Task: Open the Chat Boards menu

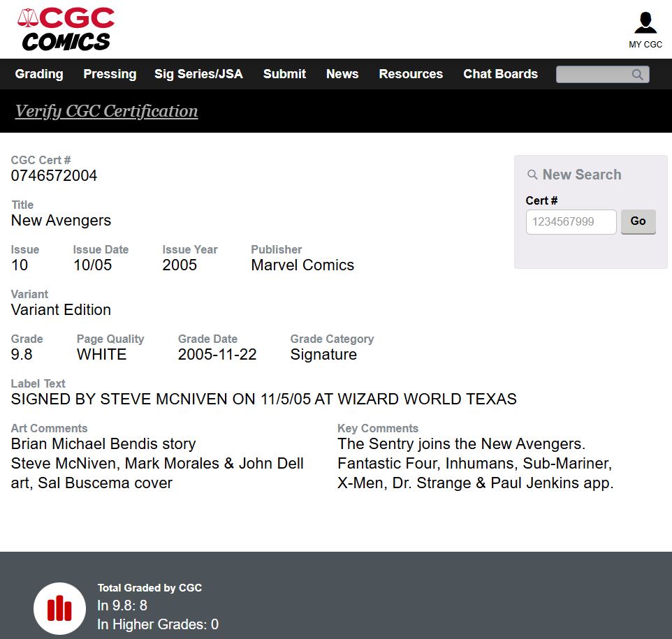Action: click(500, 74)
